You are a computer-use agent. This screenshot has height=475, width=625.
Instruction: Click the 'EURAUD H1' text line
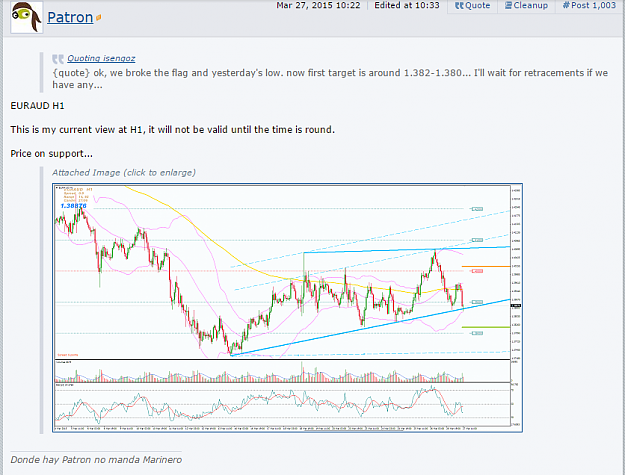click(37, 106)
